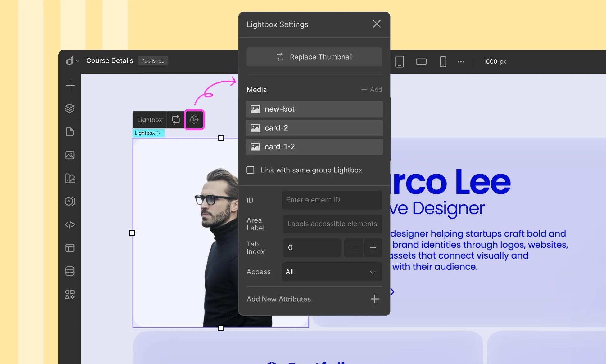Open the database CMS icon in sidebar
Viewport: 606px width, 364px height.
pos(70,271)
